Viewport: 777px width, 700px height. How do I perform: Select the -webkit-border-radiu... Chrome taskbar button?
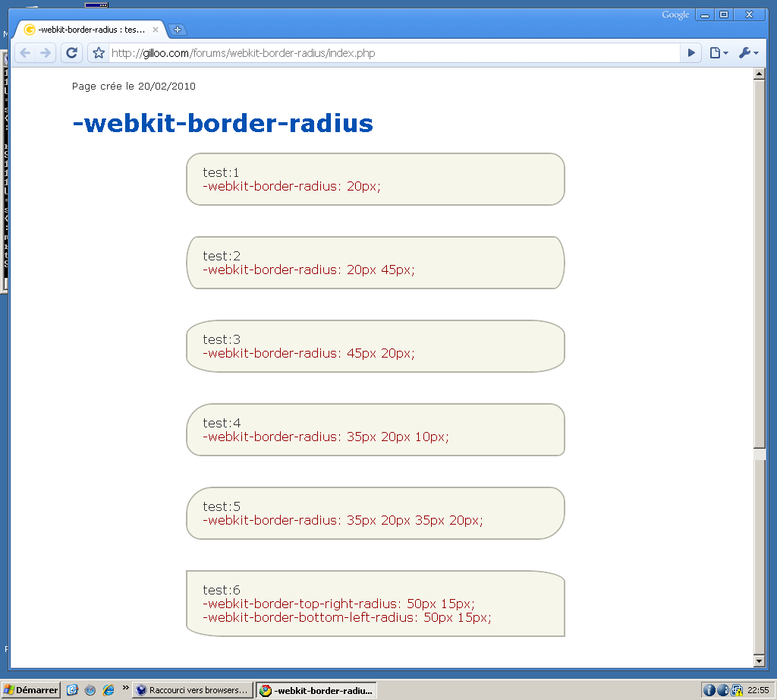pos(316,690)
